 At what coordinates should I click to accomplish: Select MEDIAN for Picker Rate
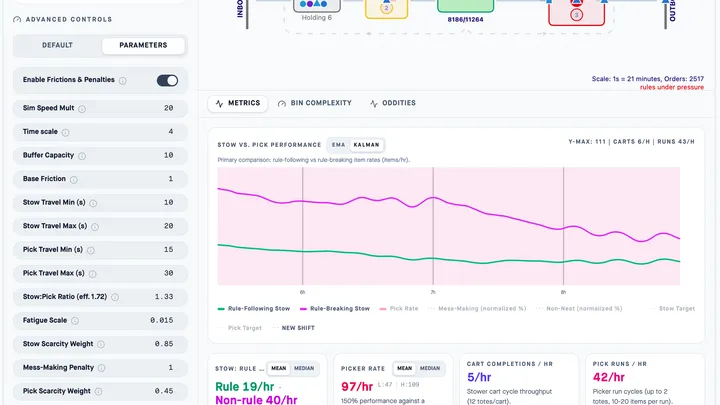coord(430,368)
